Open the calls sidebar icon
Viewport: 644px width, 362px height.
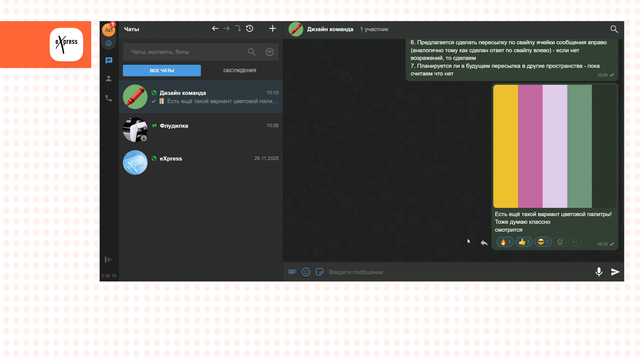pos(109,98)
